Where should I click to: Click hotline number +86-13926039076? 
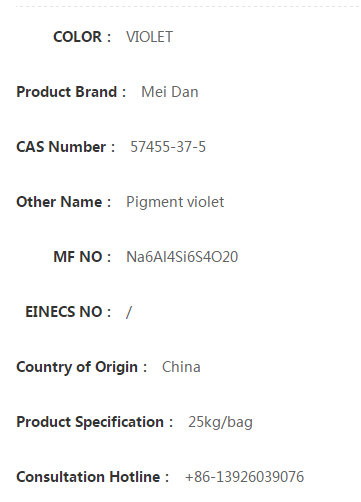tap(244, 477)
